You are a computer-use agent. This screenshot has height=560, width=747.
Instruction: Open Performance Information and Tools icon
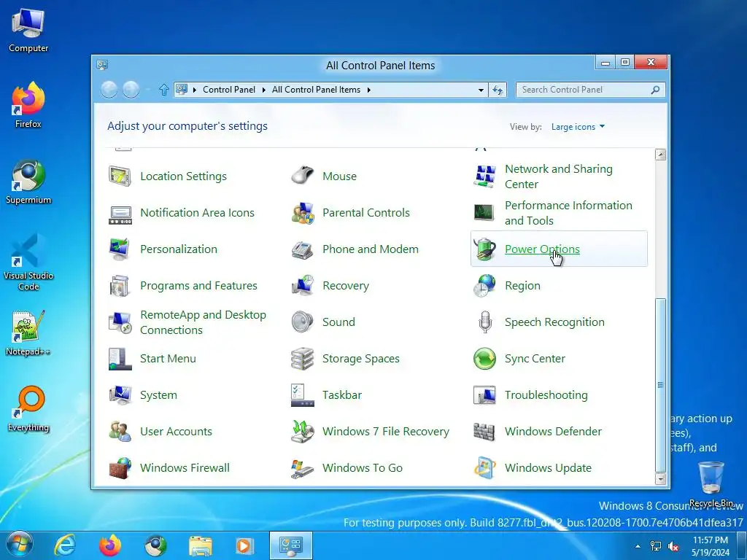pyautogui.click(x=484, y=213)
